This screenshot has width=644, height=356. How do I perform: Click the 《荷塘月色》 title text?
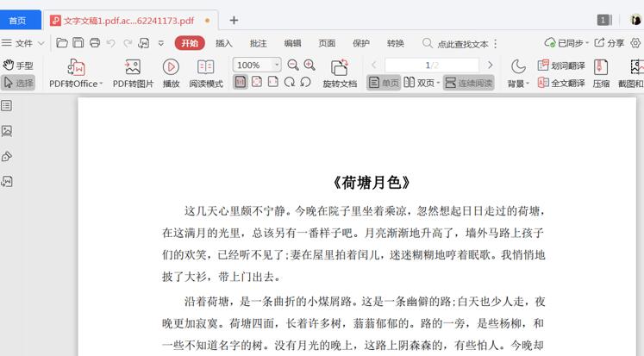372,183
